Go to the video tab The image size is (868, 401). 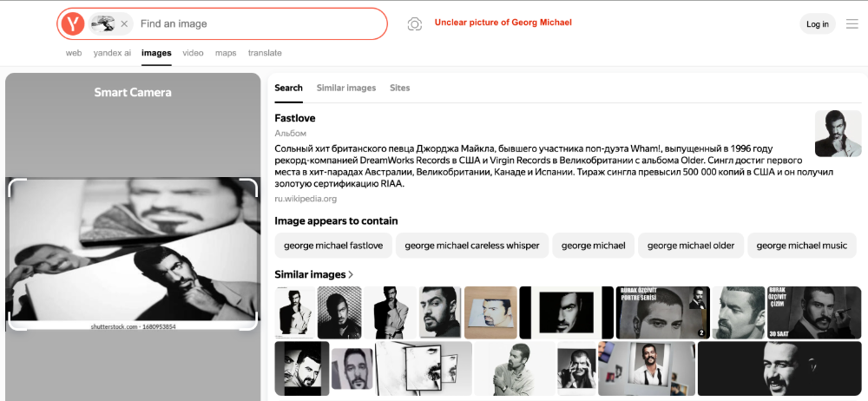(193, 53)
